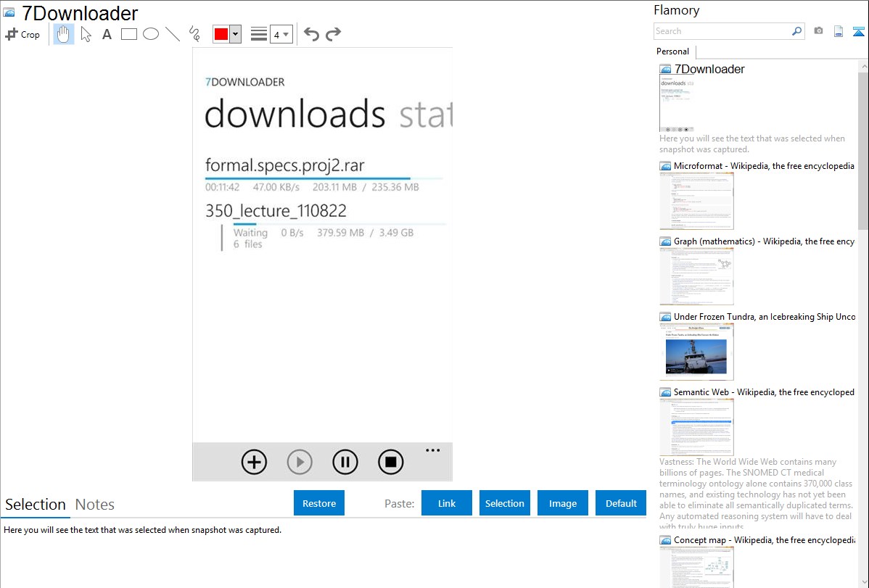869x588 pixels.
Task: Click the Graph (mathematics) - Wikipedia title
Action: point(764,241)
